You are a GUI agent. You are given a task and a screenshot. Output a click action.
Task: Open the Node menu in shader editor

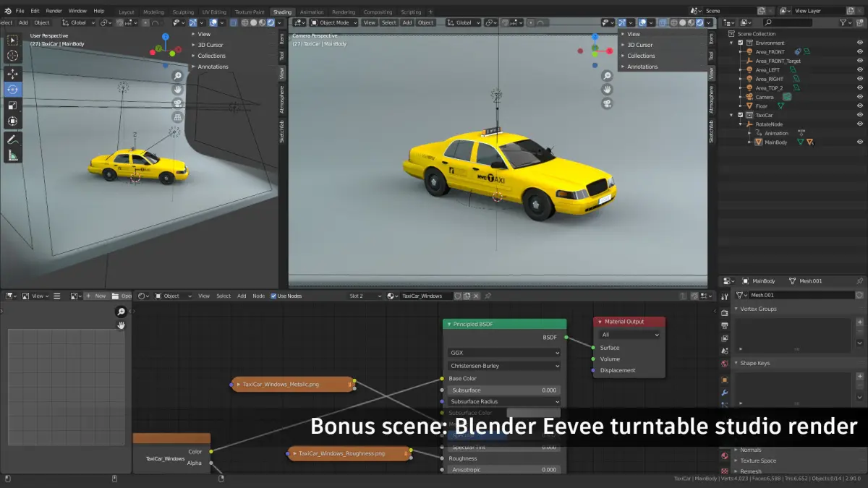pyautogui.click(x=258, y=296)
